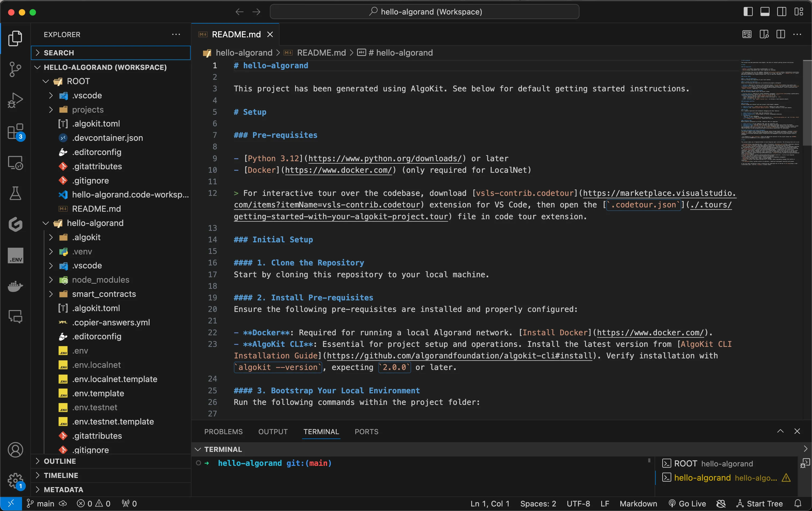Collapse the TERMINAL group header
The image size is (812, 511).
(x=501, y=449)
